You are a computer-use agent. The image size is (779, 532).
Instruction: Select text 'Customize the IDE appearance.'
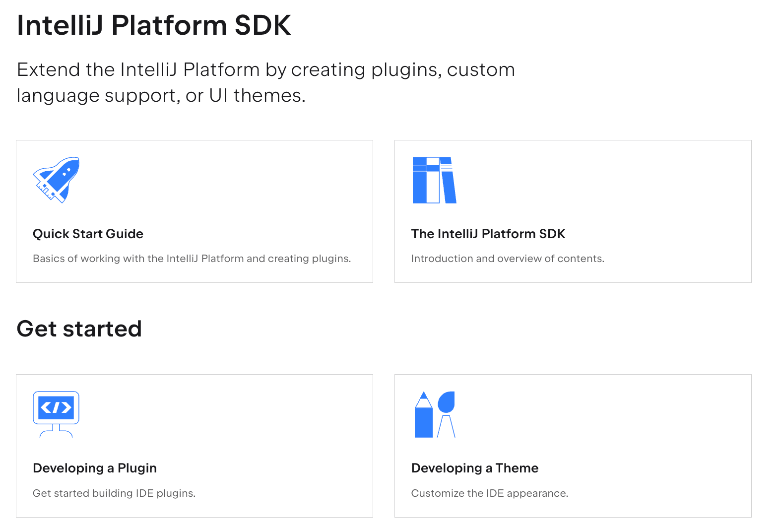point(490,493)
